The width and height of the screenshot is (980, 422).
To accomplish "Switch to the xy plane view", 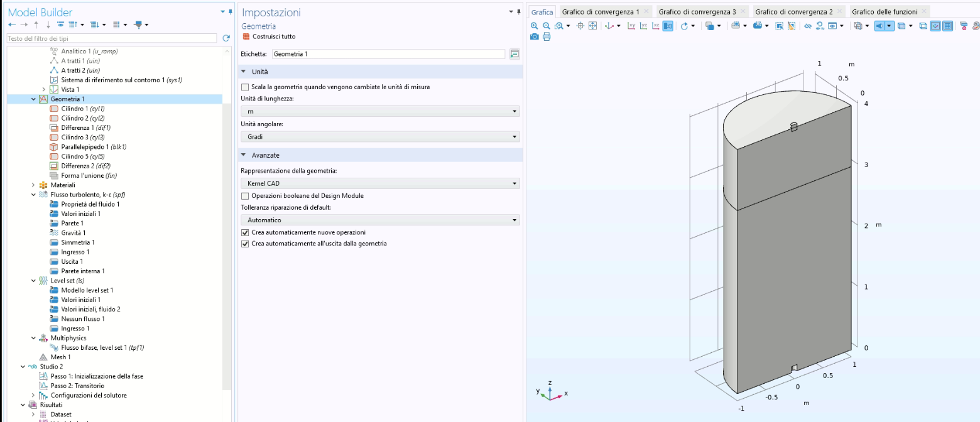I will [631, 26].
